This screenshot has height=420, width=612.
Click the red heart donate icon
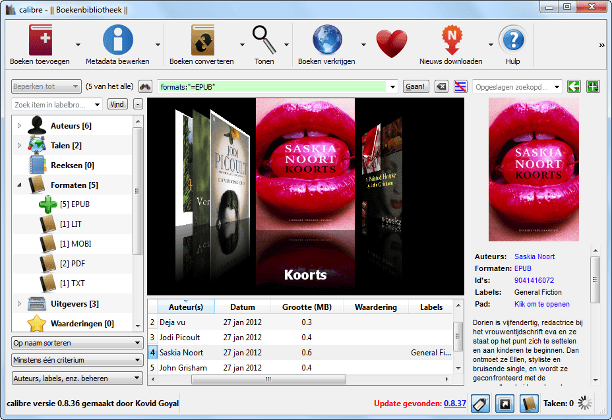click(391, 44)
